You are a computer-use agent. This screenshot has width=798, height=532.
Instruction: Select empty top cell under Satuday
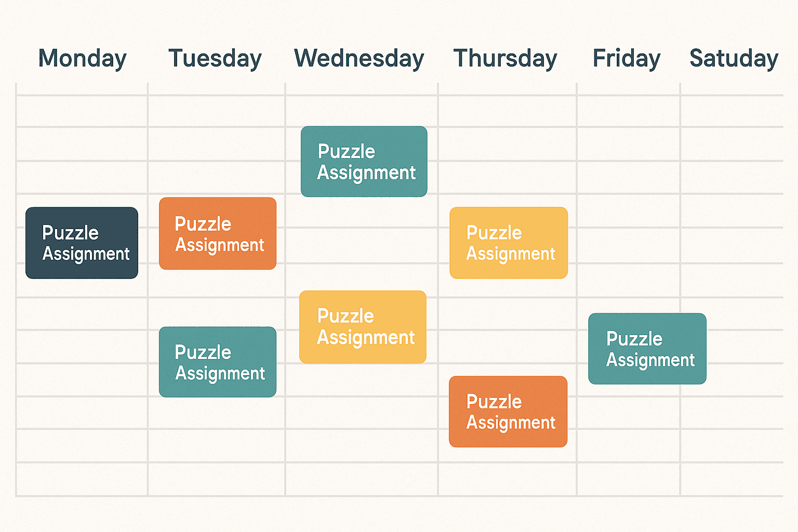pyautogui.click(x=731, y=111)
